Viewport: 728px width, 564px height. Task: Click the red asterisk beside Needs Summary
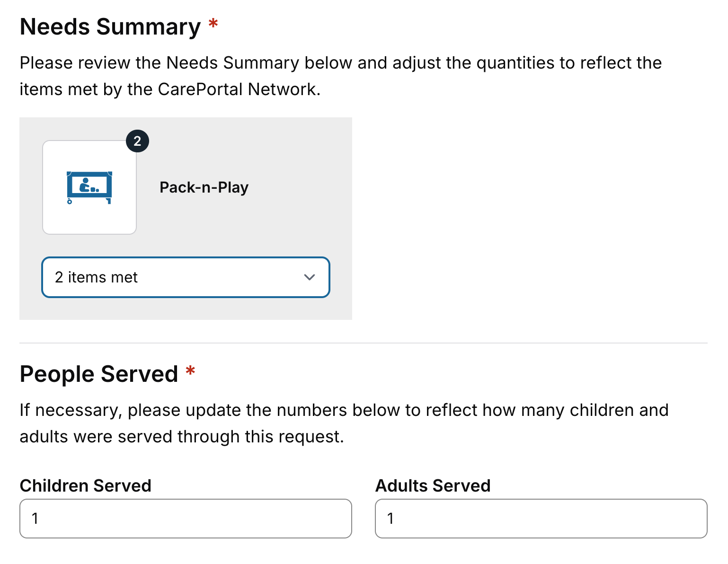(x=213, y=23)
